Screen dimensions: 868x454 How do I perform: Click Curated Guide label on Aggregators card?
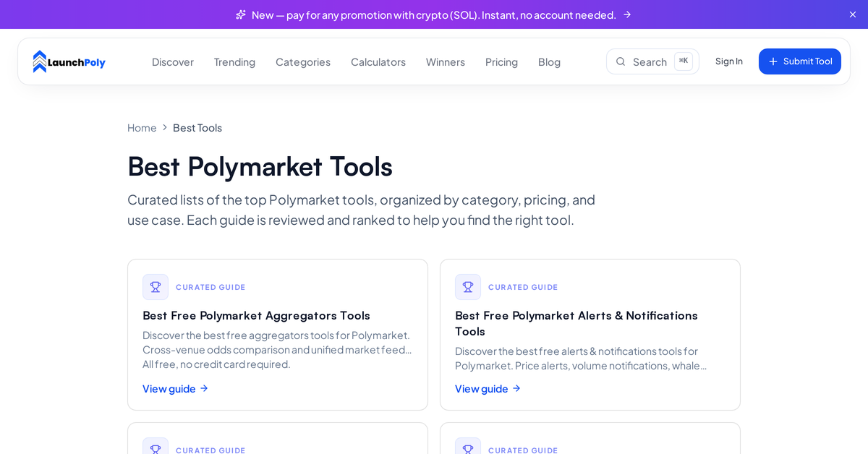point(210,287)
